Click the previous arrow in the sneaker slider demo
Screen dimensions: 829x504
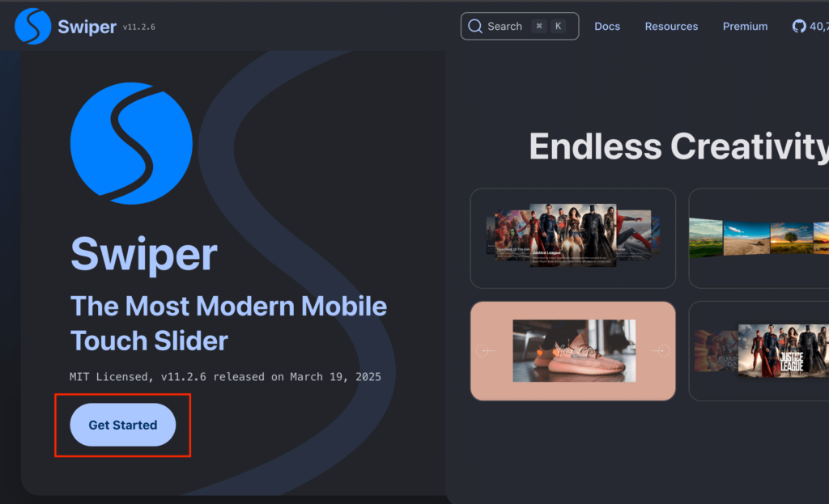[x=485, y=351]
